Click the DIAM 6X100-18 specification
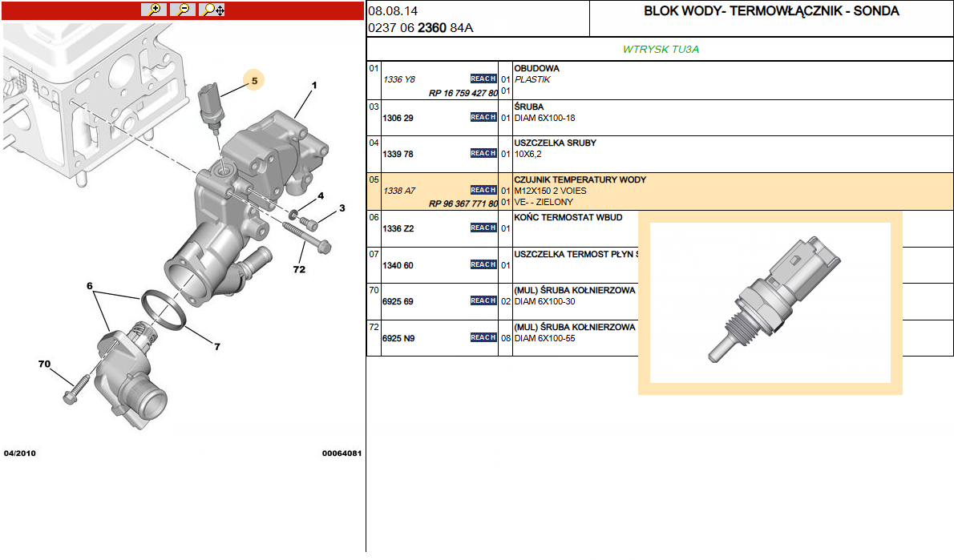 click(x=544, y=118)
